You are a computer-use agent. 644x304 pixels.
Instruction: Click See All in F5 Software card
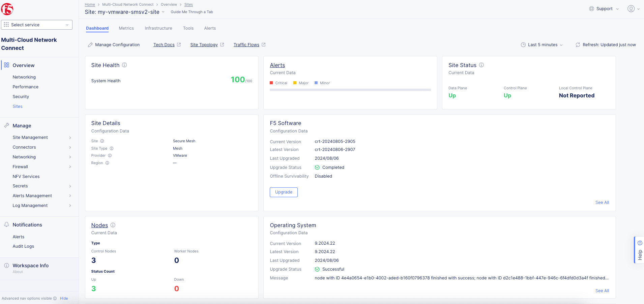pyautogui.click(x=602, y=203)
